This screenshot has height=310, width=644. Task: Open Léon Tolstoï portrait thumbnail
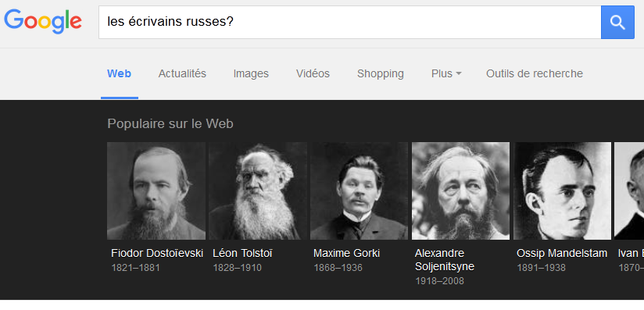[x=257, y=191]
